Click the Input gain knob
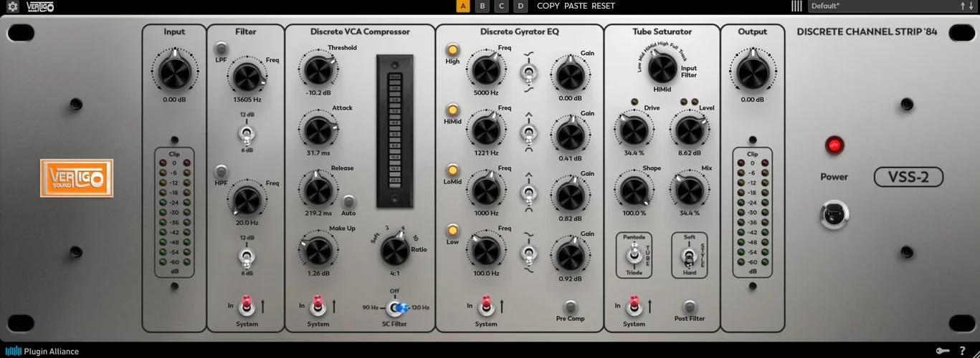 point(174,72)
